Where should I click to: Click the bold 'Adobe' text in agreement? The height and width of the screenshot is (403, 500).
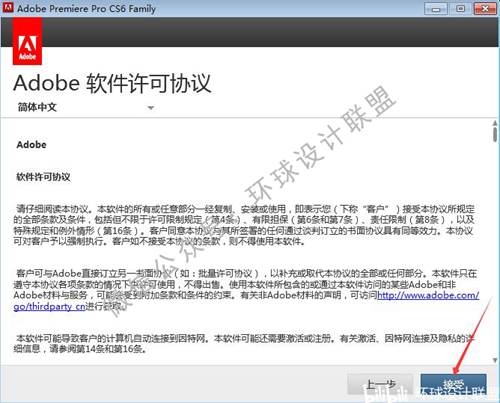(x=31, y=145)
